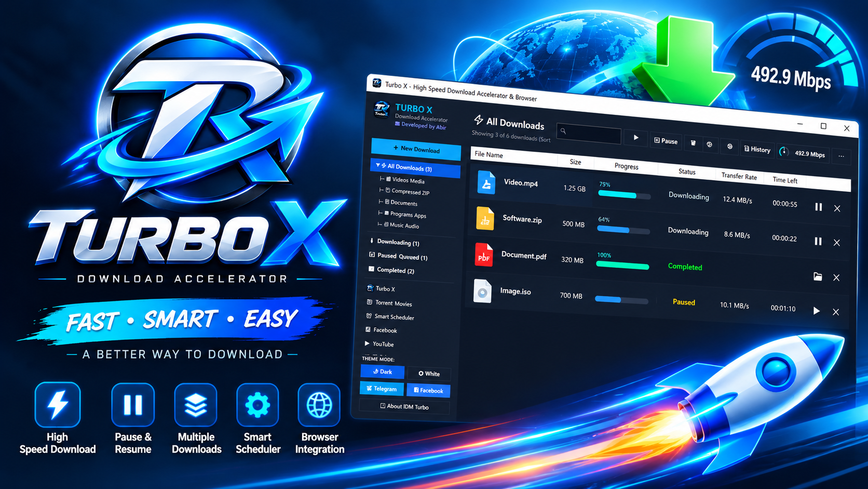Screen dimensions: 868x489
Task: Click the search input field
Action: 589,134
